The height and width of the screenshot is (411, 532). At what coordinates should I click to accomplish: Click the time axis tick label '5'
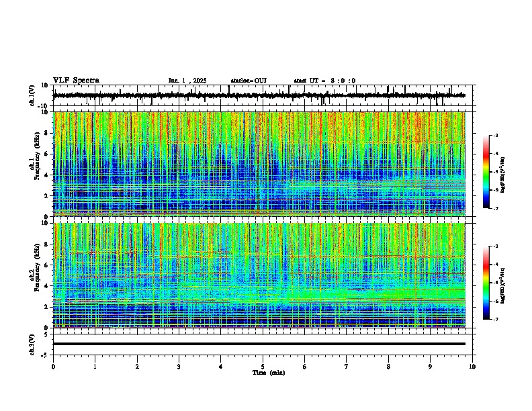tap(263, 367)
